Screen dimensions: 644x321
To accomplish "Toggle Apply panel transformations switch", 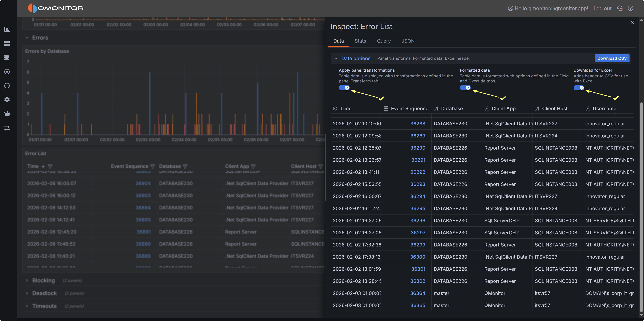I will click(x=344, y=88).
